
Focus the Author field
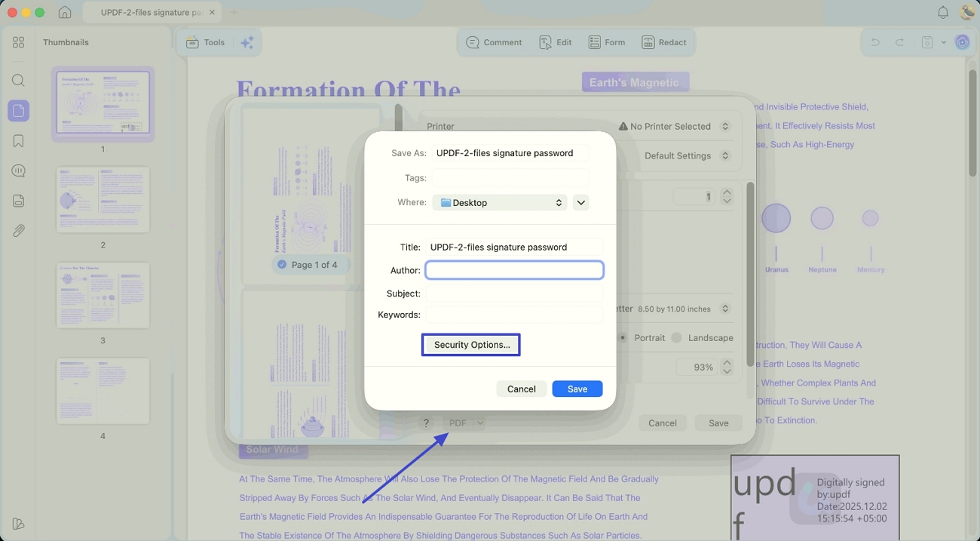tap(514, 270)
